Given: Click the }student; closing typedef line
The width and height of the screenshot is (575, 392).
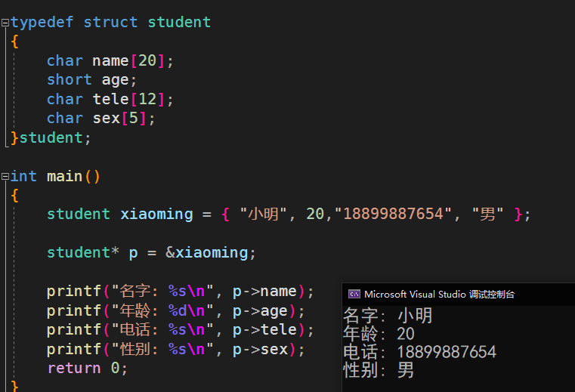Looking at the screenshot, I should pos(51,138).
